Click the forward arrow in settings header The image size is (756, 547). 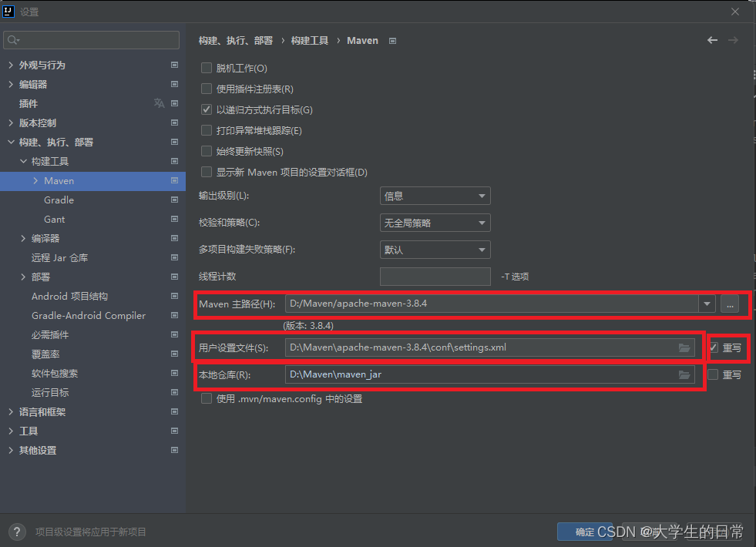point(733,41)
